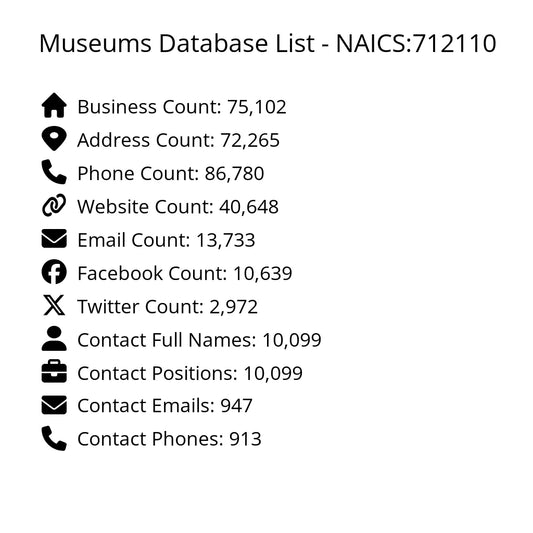Click the map pin icon beside Address Count
533x533 pixels.
point(54,139)
